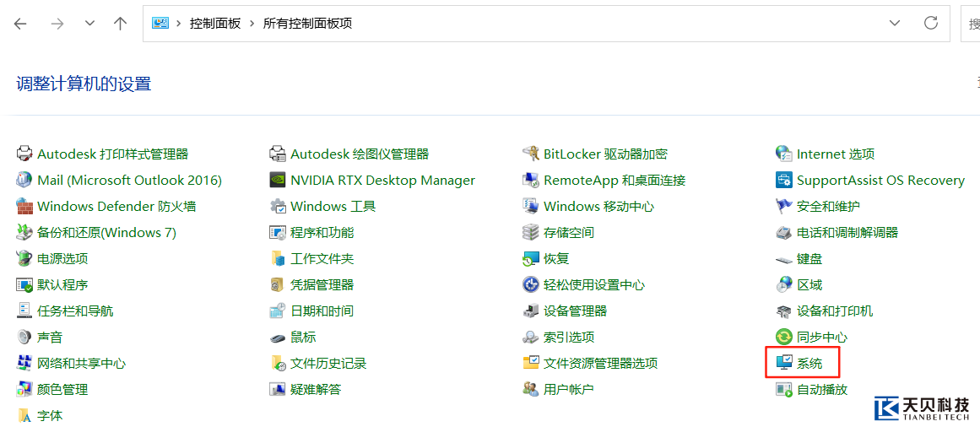980x443 pixels.
Task: Open 电话和调制解调器 link
Action: [847, 232]
